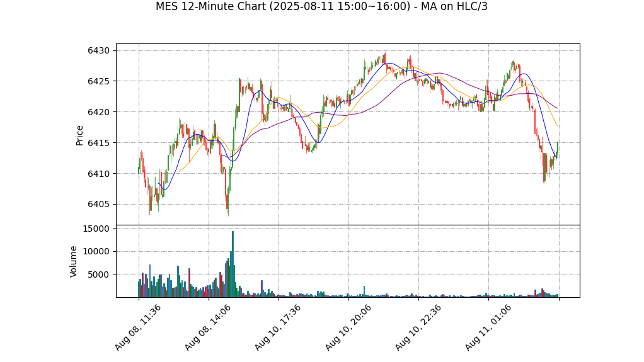Click the 'Aug 08, 14:06' time label

pyautogui.click(x=207, y=327)
